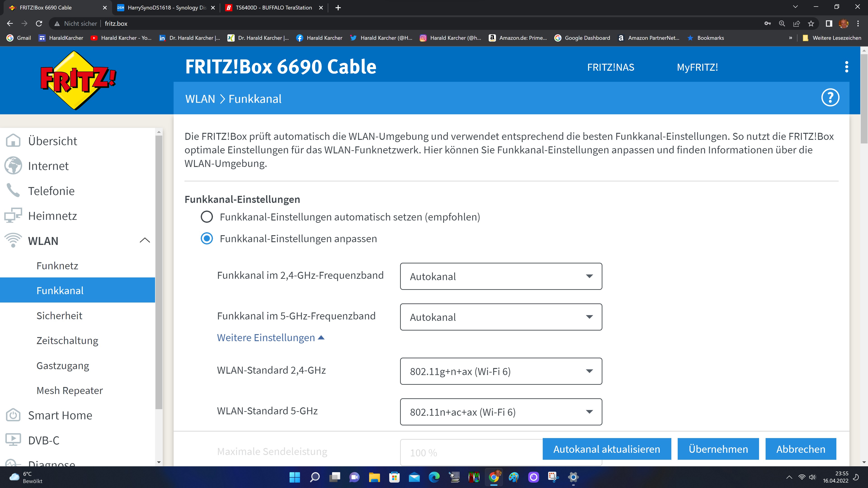Click the Übernehmen button

718,449
